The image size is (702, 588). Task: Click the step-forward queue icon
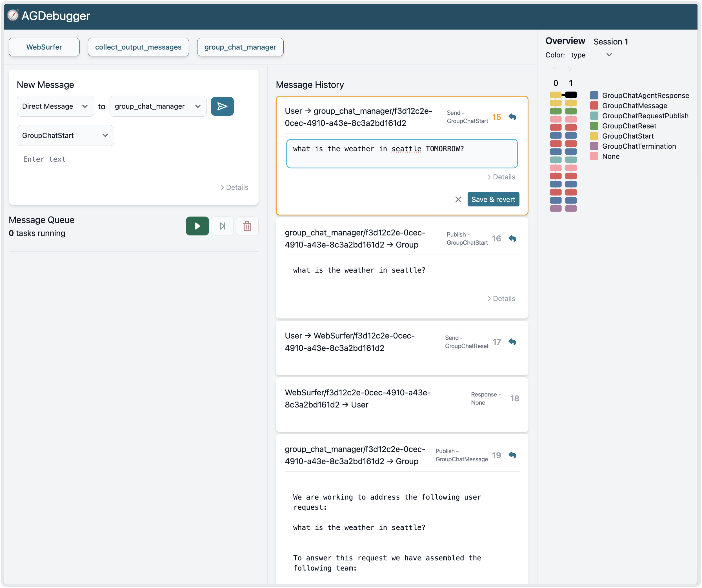point(222,226)
